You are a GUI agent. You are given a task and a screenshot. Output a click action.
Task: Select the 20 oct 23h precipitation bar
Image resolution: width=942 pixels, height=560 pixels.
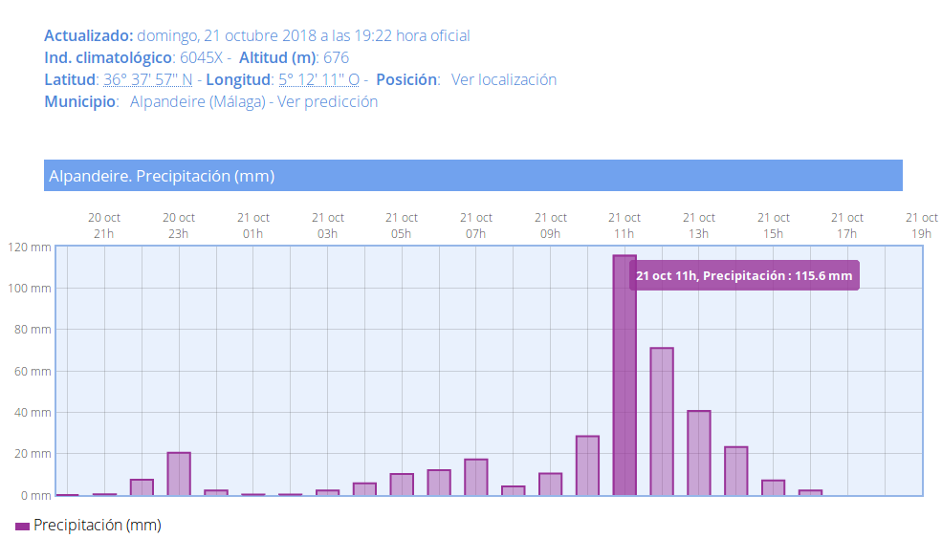pyautogui.click(x=179, y=474)
